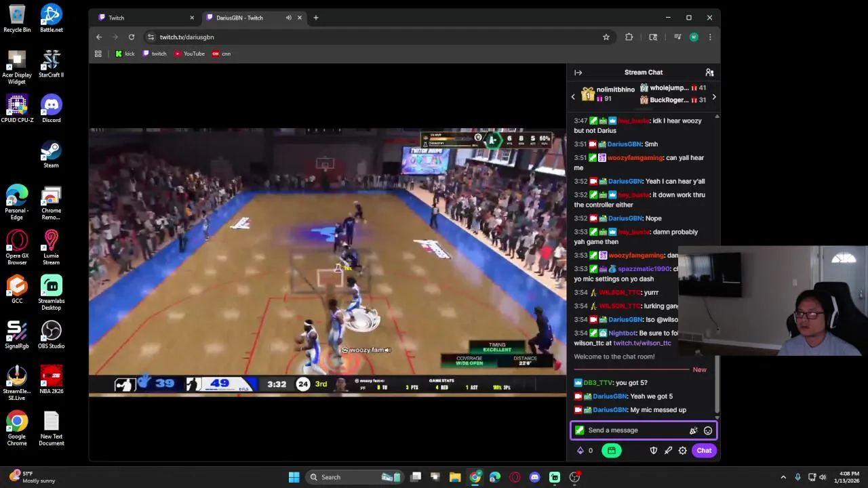Open the cnn bookmark

click(222, 54)
